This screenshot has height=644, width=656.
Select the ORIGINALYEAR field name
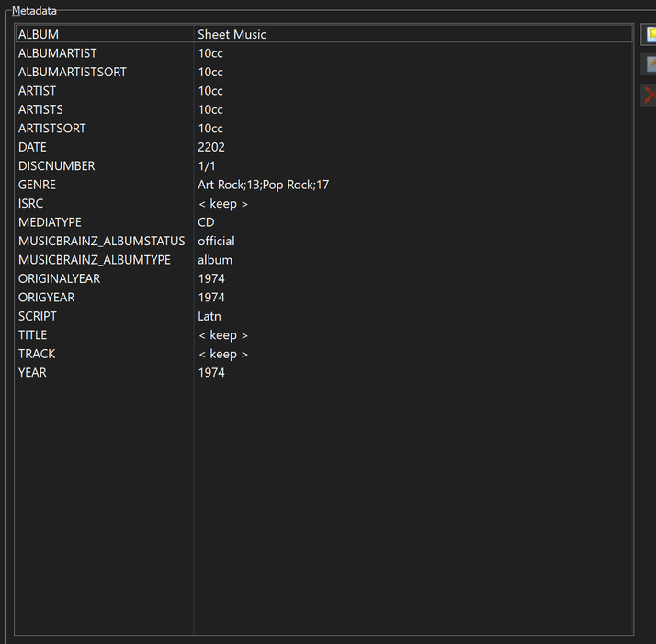point(60,279)
